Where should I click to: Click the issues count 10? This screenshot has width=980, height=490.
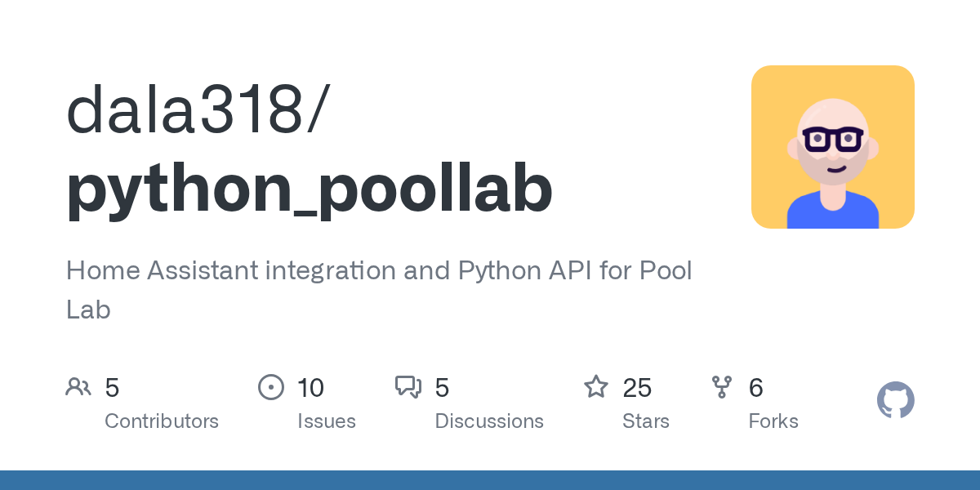[x=311, y=388]
